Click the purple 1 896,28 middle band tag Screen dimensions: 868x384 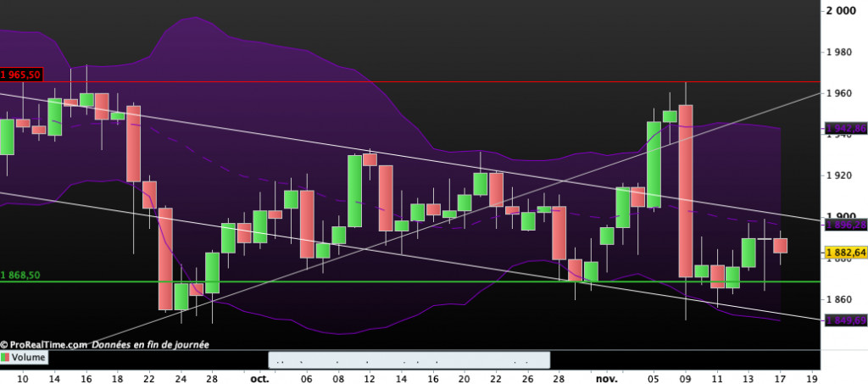tap(847, 225)
